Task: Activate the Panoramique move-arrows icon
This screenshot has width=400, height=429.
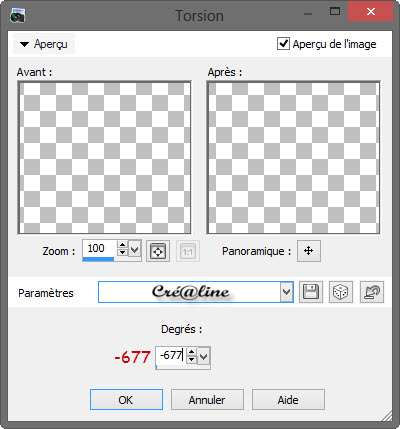Action: [x=309, y=251]
